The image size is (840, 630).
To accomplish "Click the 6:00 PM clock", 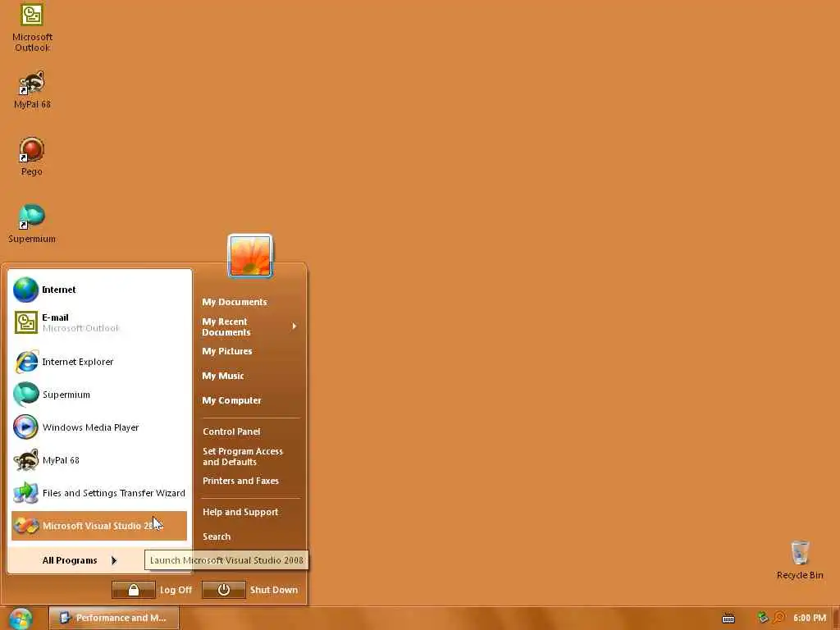I will coord(810,619).
